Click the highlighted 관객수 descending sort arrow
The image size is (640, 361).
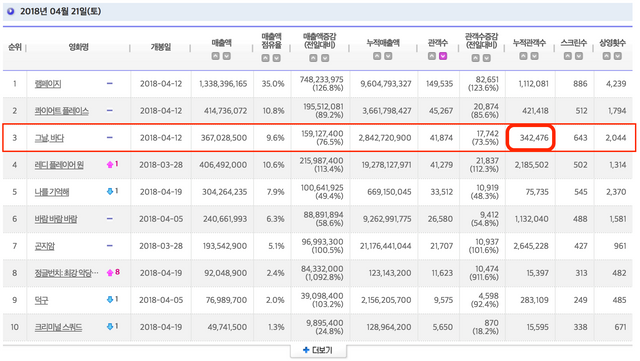(x=443, y=56)
